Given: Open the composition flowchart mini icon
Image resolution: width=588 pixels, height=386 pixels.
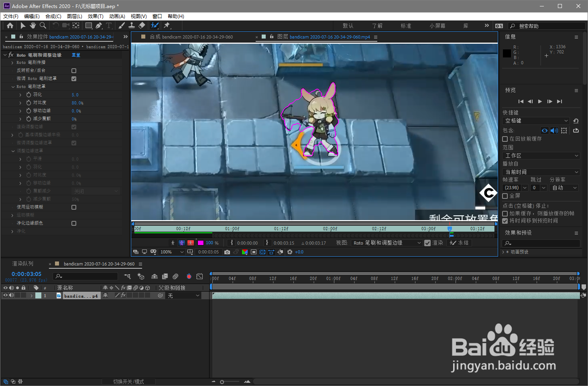Looking at the screenshot, I should [127, 276].
